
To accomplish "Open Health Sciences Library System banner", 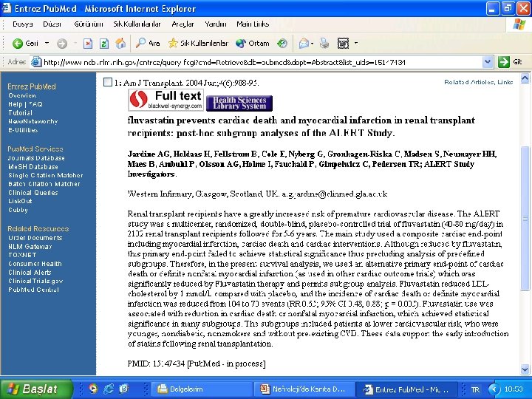I will (239, 103).
